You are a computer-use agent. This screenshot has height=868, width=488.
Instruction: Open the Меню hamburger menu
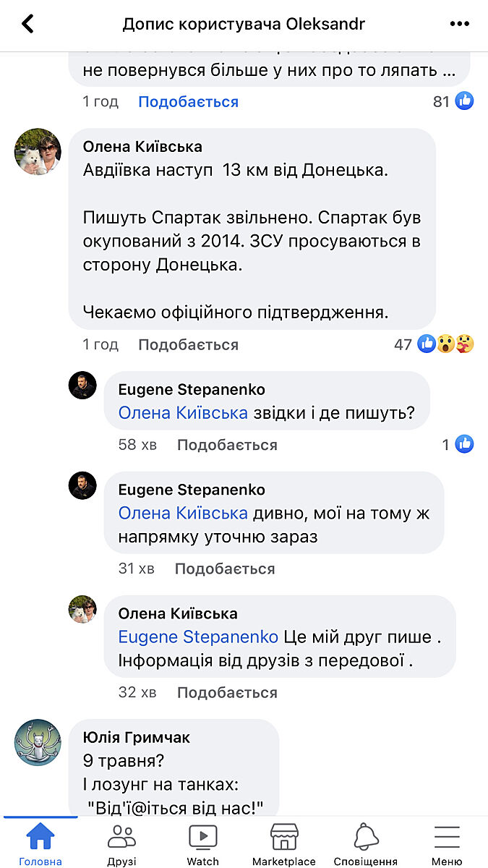tap(447, 843)
